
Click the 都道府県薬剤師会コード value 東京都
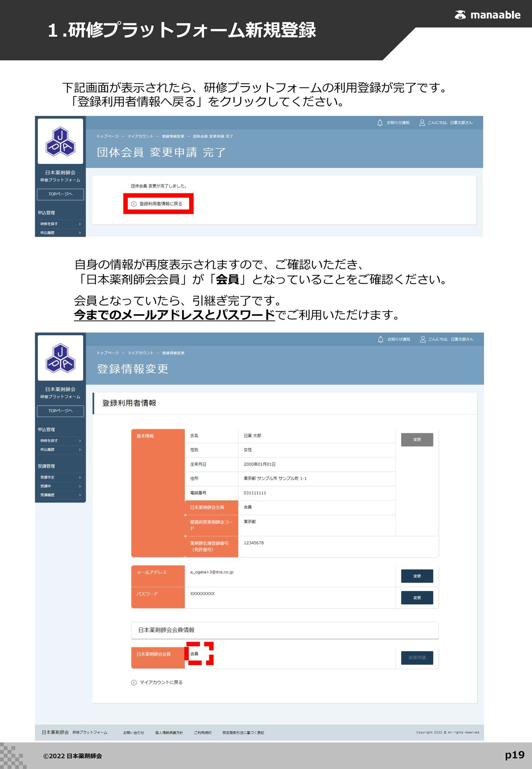point(250,522)
